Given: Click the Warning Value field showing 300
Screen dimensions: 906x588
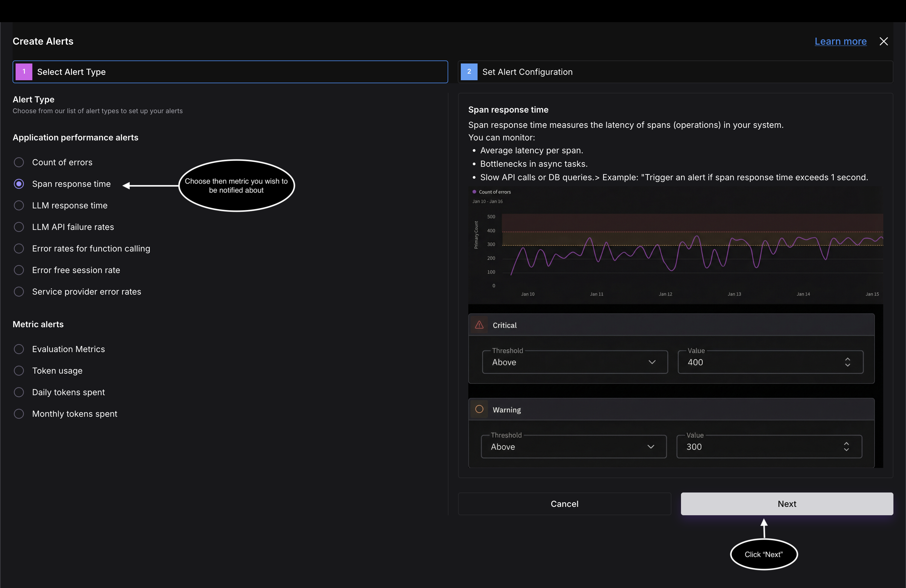Looking at the screenshot, I should click(x=769, y=446).
